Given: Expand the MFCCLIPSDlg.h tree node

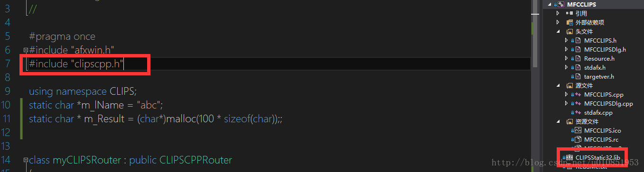Looking at the screenshot, I should pos(567,49).
